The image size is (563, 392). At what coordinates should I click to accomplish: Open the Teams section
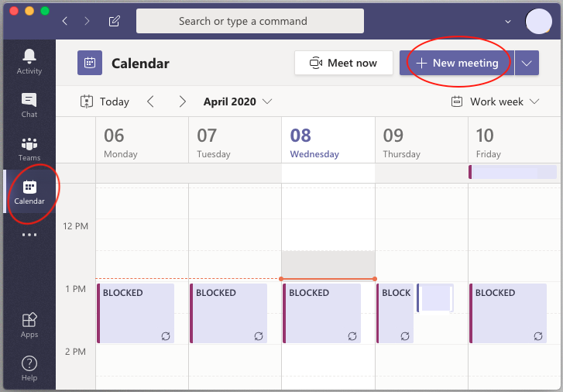click(29, 149)
